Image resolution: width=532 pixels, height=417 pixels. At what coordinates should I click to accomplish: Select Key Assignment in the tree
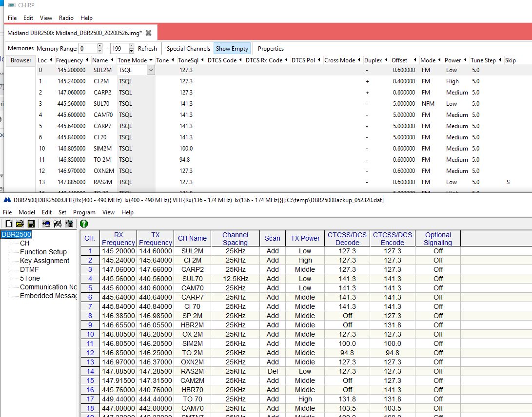pyautogui.click(x=44, y=261)
